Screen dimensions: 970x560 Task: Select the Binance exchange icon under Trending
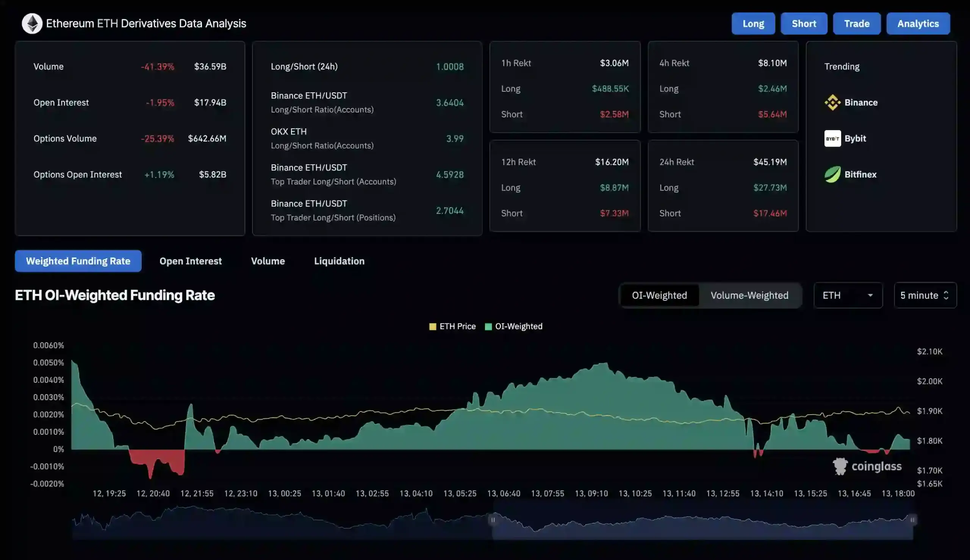click(x=833, y=102)
